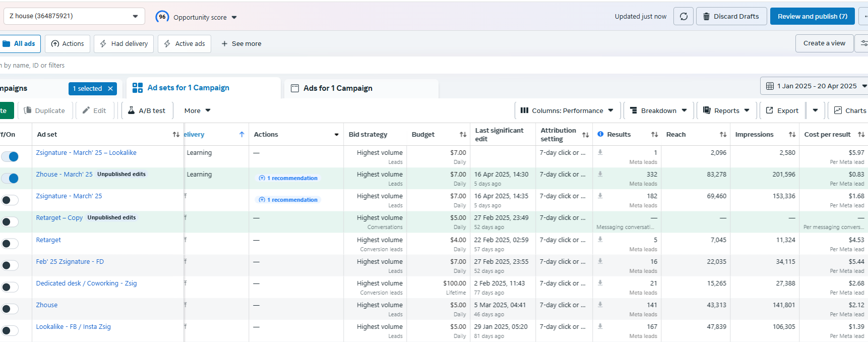Switch to Ad sets for 1 Campaign tab
This screenshot has height=342, width=868.
point(204,88)
